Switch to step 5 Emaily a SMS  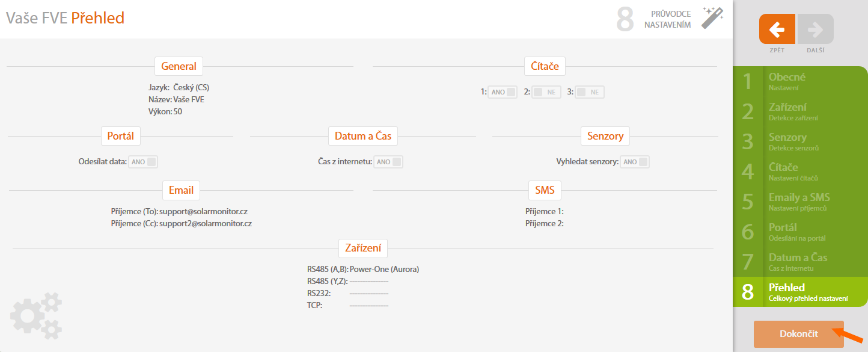(799, 202)
